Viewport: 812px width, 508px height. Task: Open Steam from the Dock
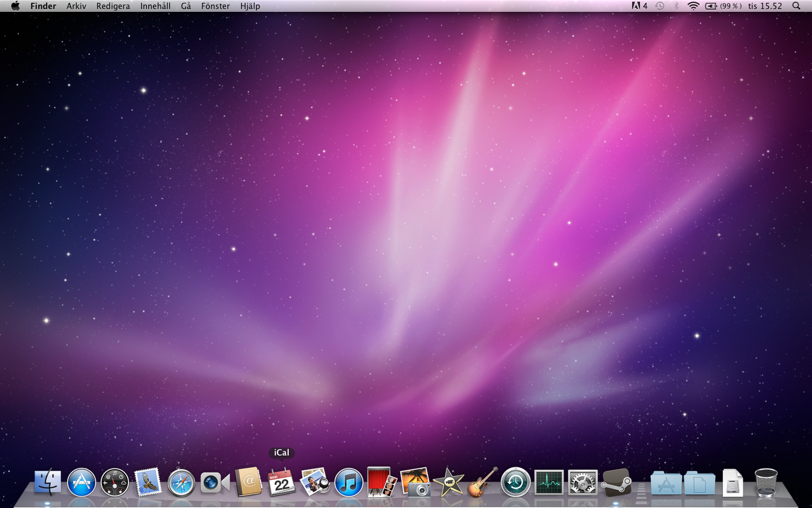click(616, 483)
